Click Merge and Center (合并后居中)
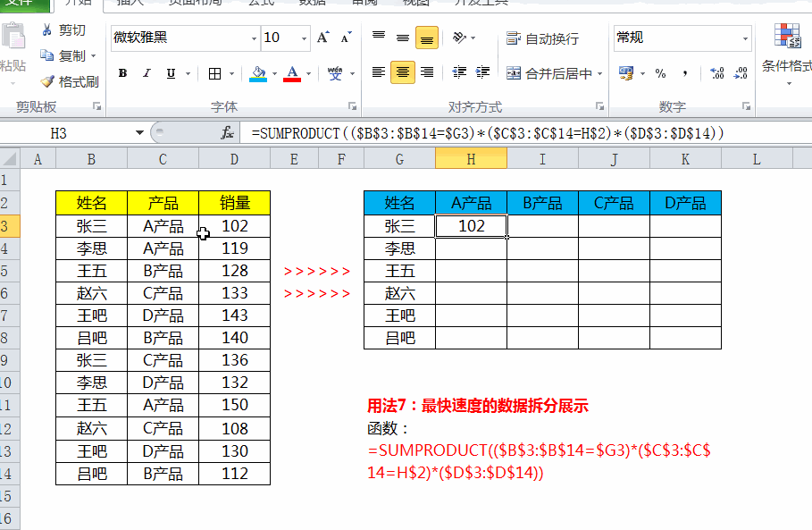This screenshot has height=530, width=812. pyautogui.click(x=549, y=73)
